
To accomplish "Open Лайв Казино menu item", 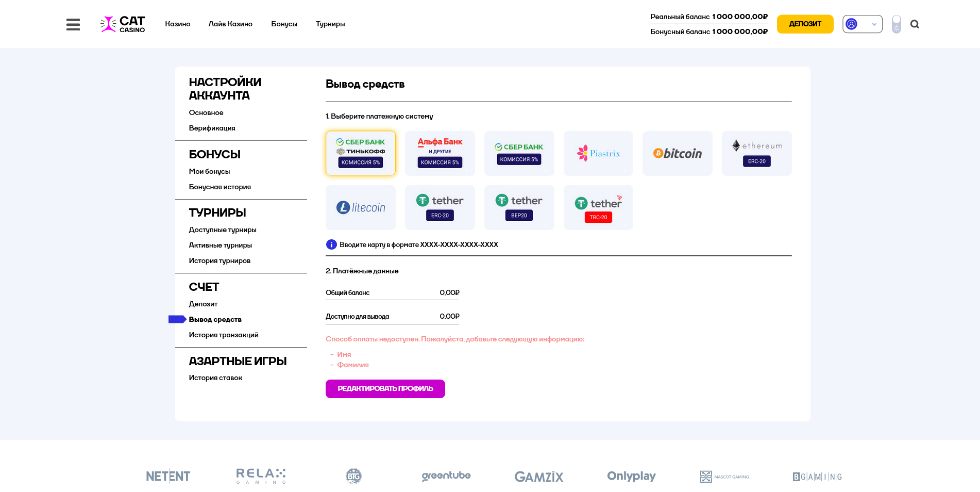I will (x=230, y=24).
